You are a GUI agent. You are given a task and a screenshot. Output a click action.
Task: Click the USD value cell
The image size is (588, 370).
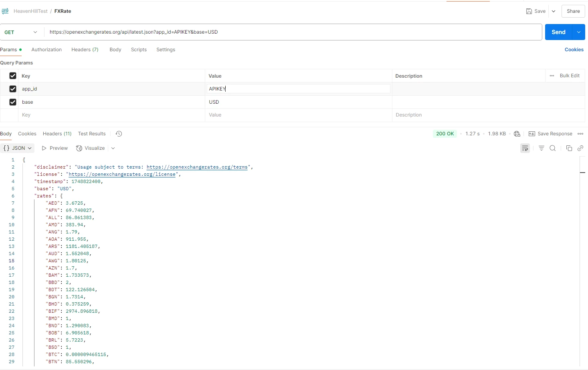298,102
